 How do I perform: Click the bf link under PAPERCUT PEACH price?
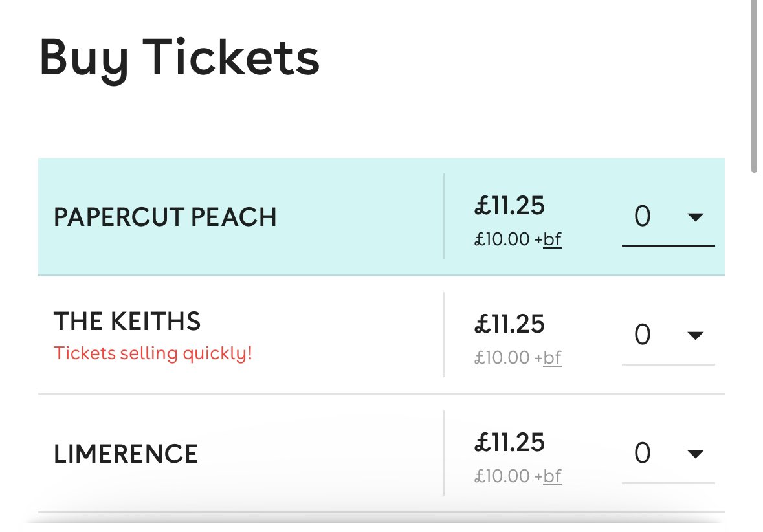click(x=552, y=239)
